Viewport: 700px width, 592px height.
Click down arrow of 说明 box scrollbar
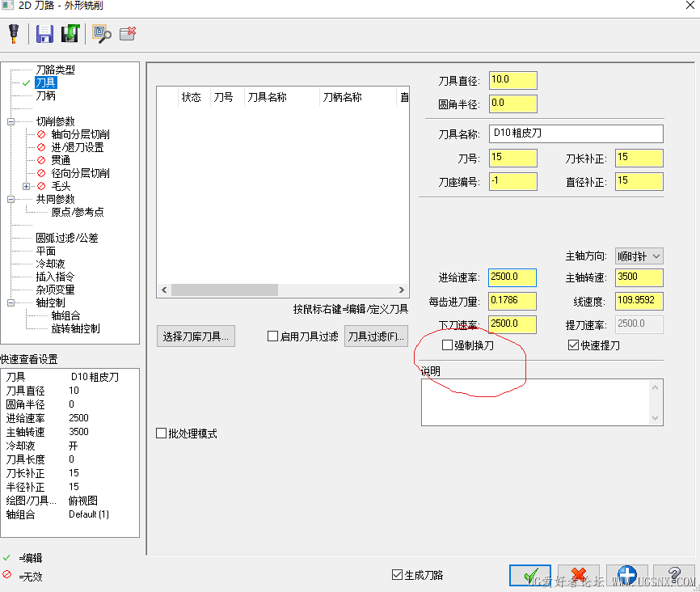(655, 418)
